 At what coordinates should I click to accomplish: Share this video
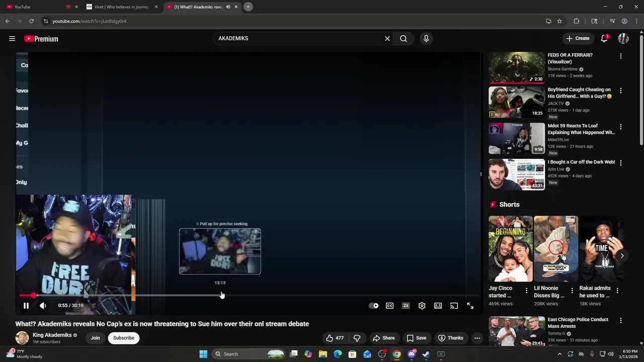383,338
